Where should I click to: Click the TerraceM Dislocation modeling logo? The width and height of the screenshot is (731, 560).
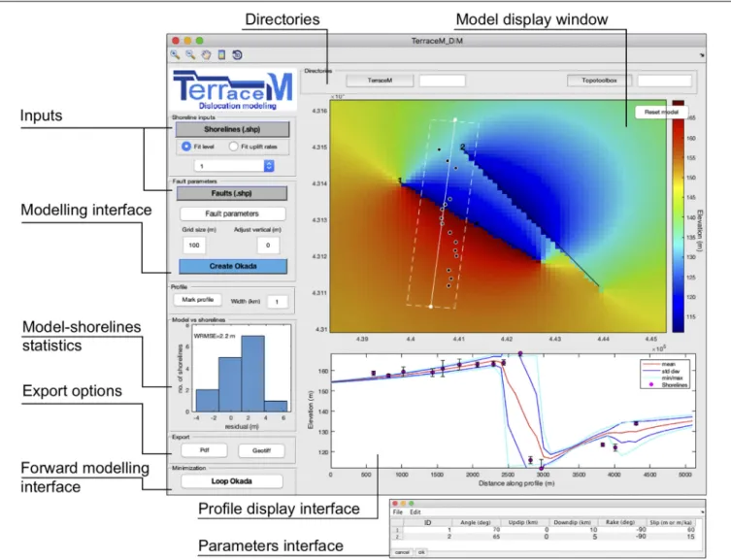(235, 90)
